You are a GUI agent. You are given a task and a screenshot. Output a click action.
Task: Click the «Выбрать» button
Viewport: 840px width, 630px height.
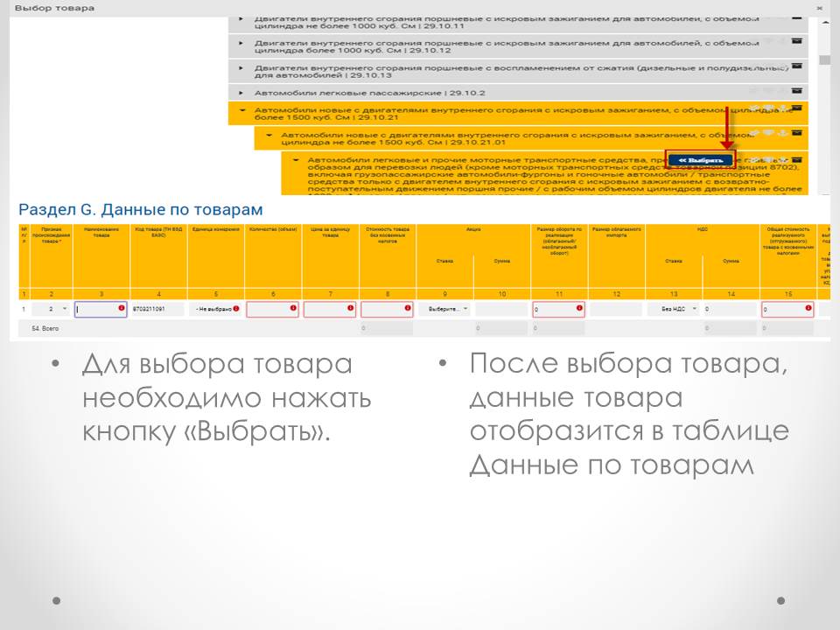tap(700, 160)
